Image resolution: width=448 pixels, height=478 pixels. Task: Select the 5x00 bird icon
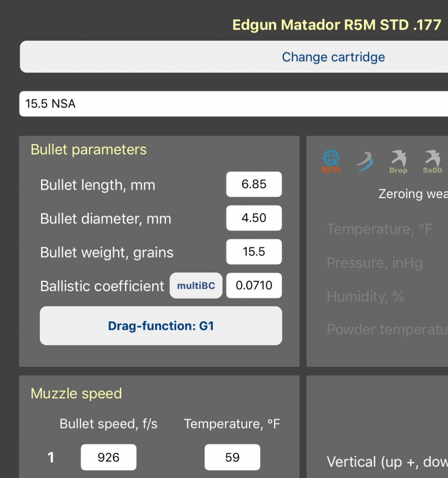pyautogui.click(x=432, y=162)
